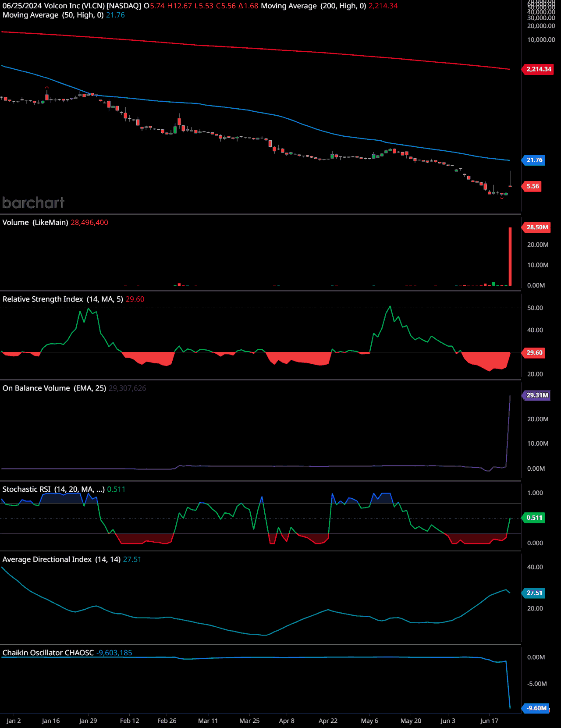Click the Relative Strength Index (14, MA, 5) label
The height and width of the screenshot is (728, 561).
tap(63, 299)
